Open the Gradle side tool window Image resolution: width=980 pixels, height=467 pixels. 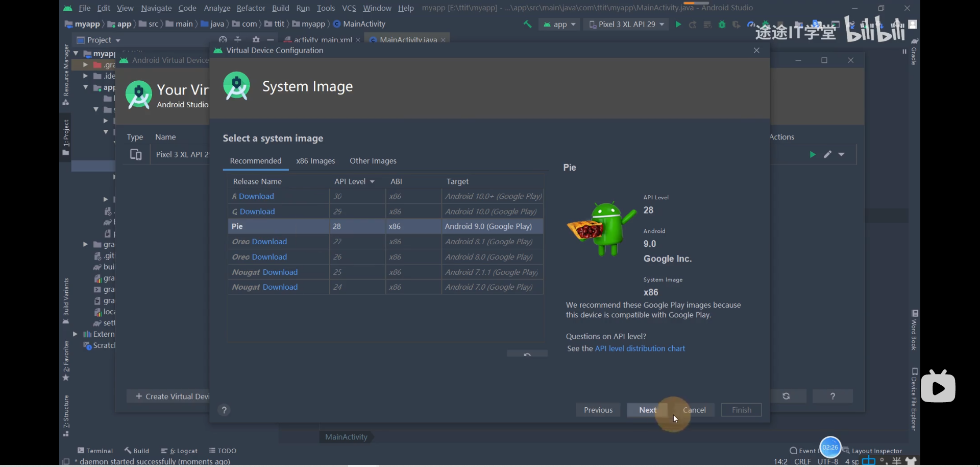(x=914, y=52)
